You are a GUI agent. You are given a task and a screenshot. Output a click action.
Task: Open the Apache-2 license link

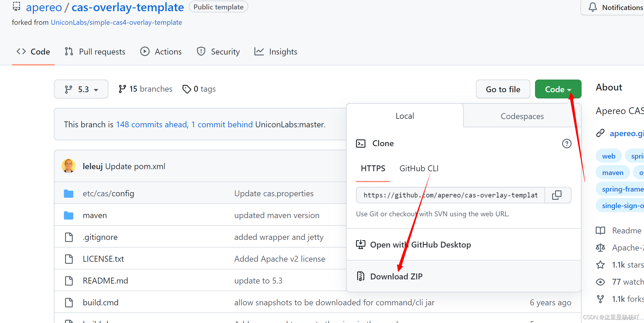(620, 248)
